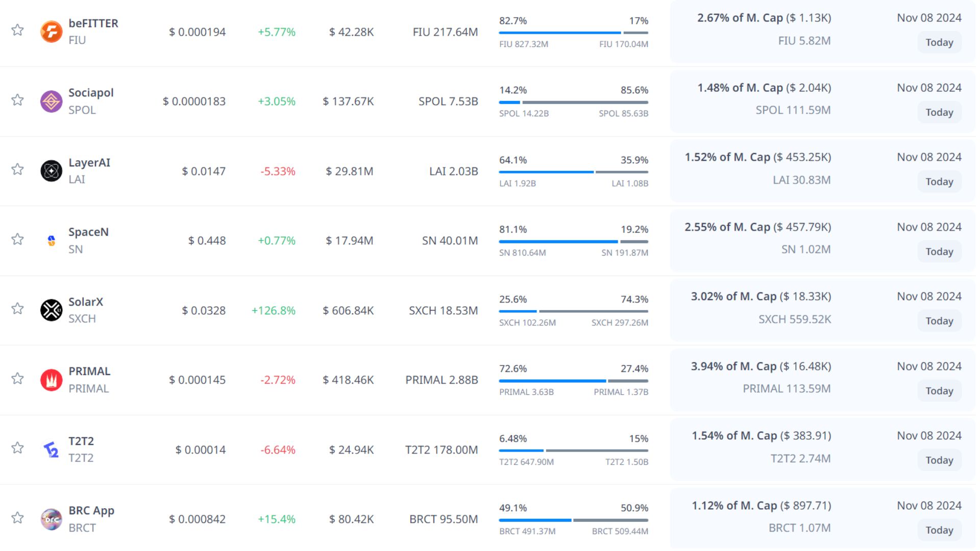Viewport: 980px width, 551px height.
Task: Click the SpaceN token logo
Action: coord(51,241)
